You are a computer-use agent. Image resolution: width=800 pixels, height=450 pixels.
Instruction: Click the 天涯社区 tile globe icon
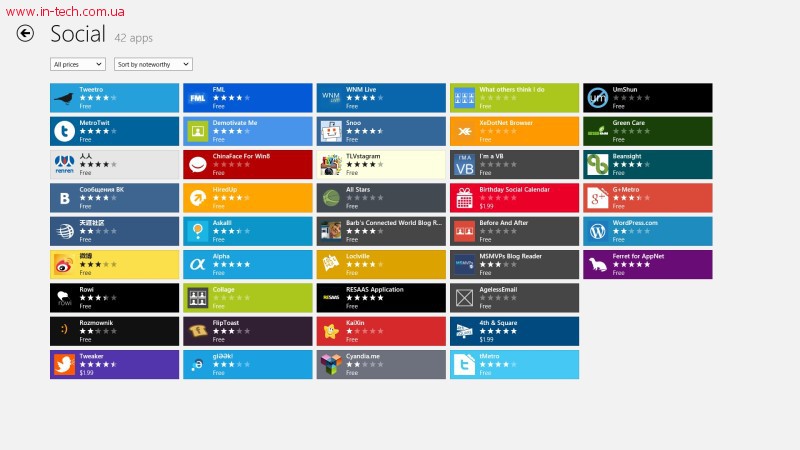click(x=64, y=231)
